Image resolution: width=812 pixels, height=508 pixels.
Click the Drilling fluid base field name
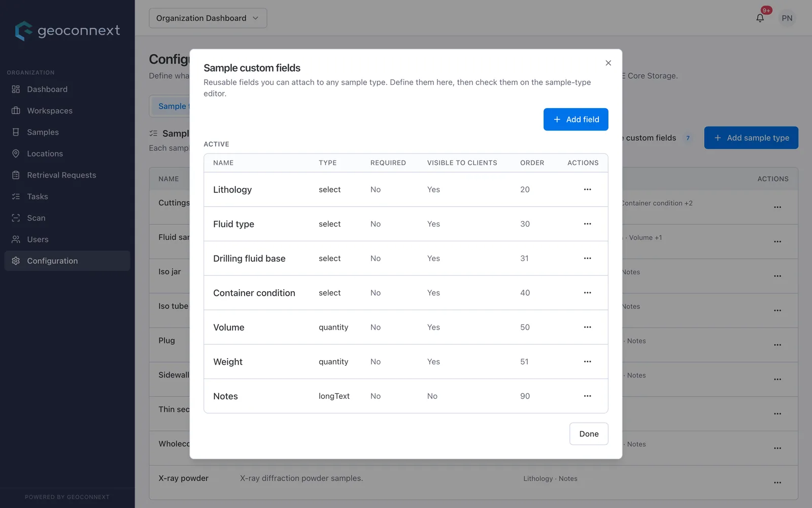pyautogui.click(x=249, y=259)
